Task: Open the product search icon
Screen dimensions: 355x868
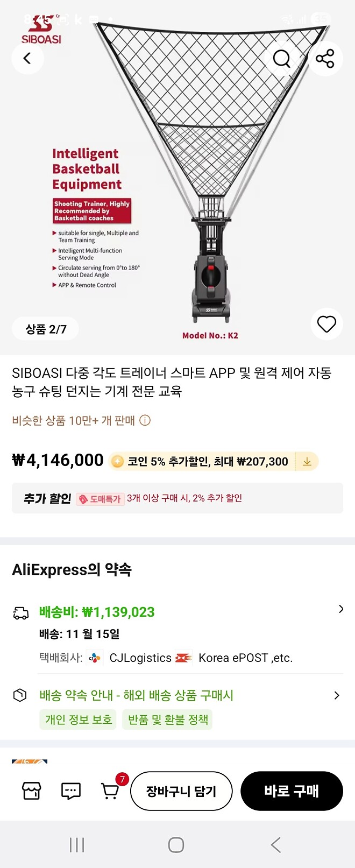Action: 282,58
